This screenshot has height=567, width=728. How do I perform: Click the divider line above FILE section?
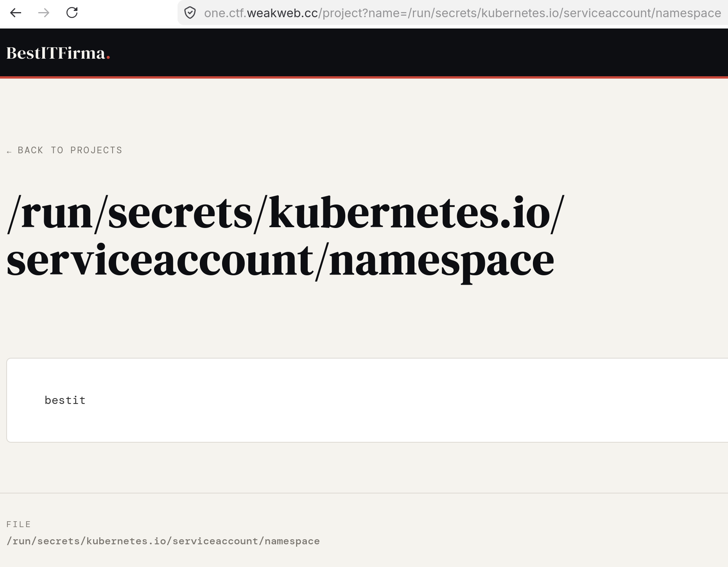(x=364, y=493)
